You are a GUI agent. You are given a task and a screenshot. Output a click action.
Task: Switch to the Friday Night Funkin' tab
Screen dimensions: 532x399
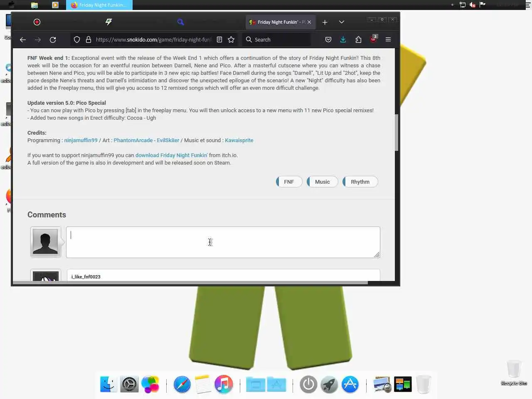coord(281,22)
